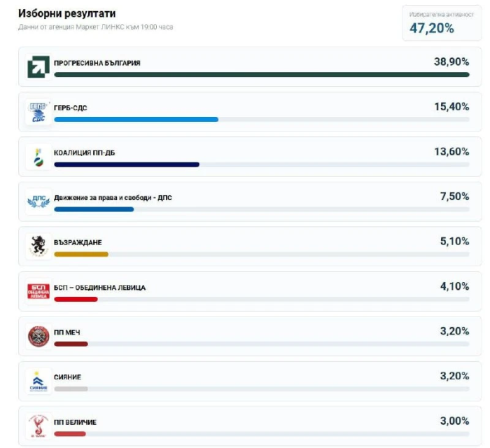Click the БСП red logo
The image size is (490, 448).
(x=38, y=291)
